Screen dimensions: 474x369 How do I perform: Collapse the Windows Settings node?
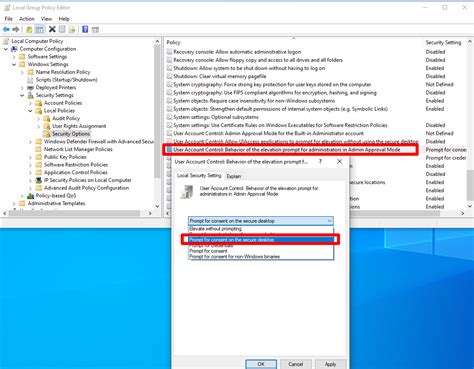pos(14,64)
